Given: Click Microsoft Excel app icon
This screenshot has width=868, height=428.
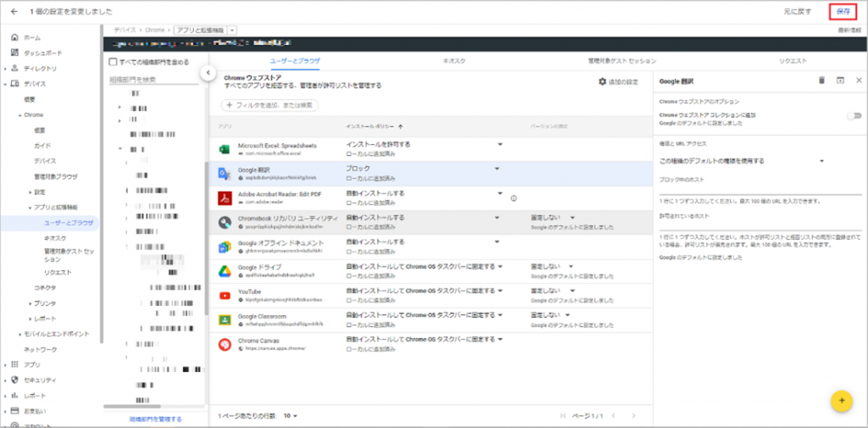Looking at the screenshot, I should [x=224, y=149].
